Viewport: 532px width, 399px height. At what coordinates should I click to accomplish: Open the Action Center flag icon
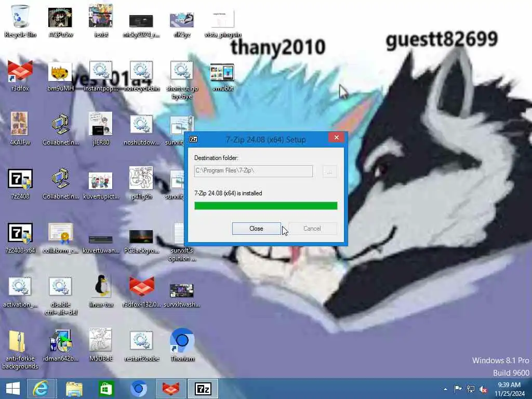tap(458, 389)
